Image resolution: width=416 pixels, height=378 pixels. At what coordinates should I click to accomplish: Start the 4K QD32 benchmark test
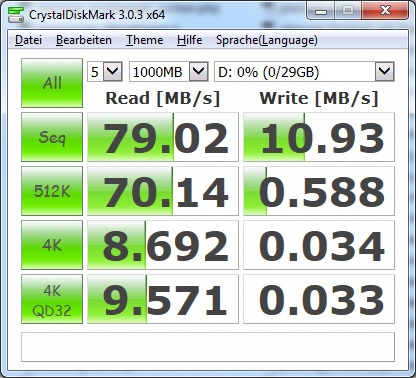pos(52,299)
